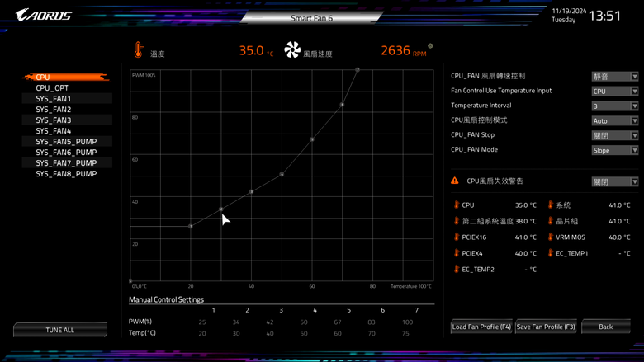The height and width of the screenshot is (362, 644).
Task: Click the thermometer icon beside temperature reading
Action: (139, 49)
